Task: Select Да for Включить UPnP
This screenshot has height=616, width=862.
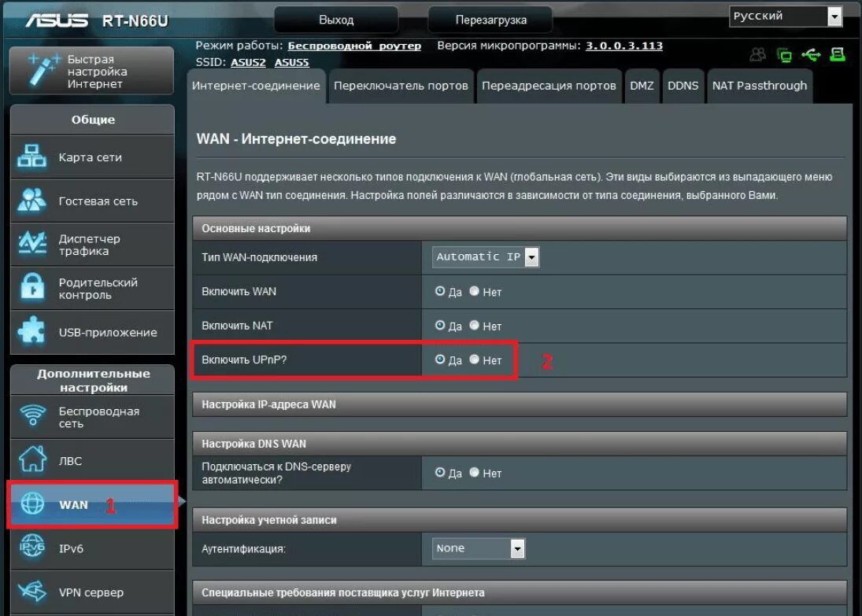Action: pyautogui.click(x=440, y=360)
